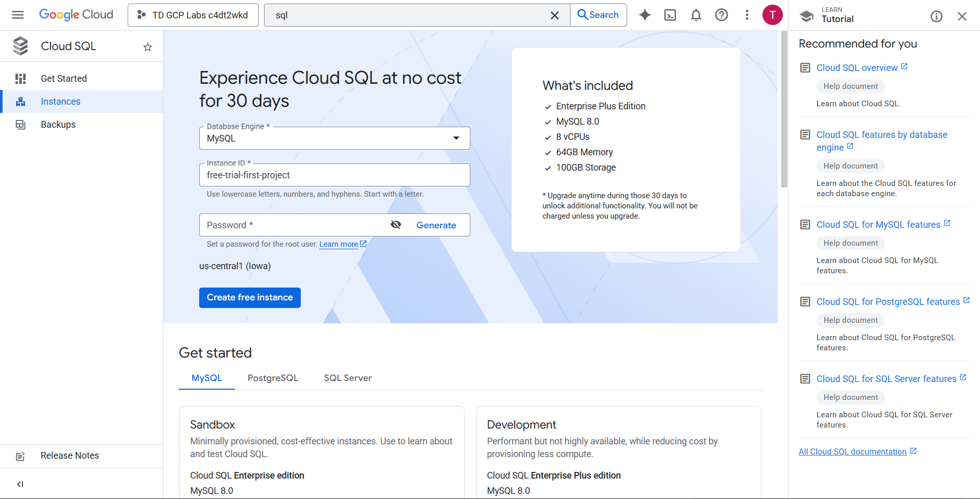Open the Cloud SQL overview link
Image resolution: width=980 pixels, height=499 pixels.
point(856,68)
